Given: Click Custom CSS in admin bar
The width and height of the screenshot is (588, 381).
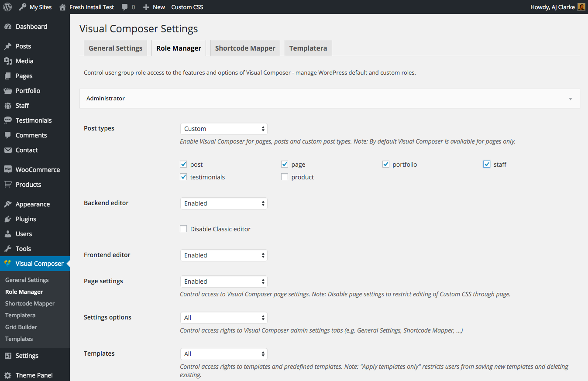Looking at the screenshot, I should 187,7.
